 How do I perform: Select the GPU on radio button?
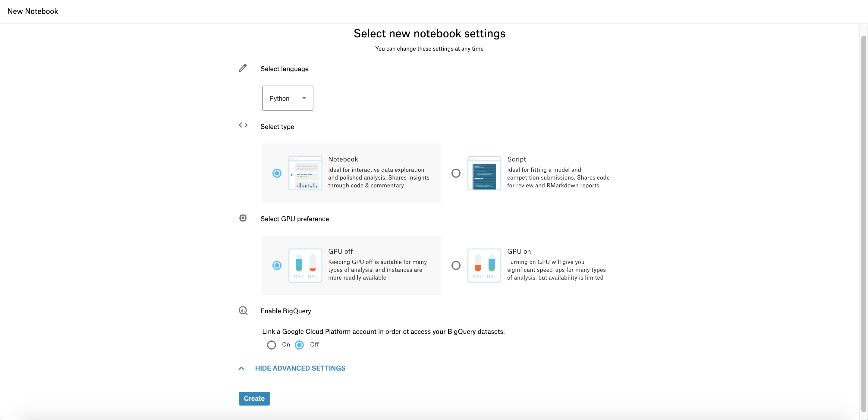pyautogui.click(x=456, y=265)
